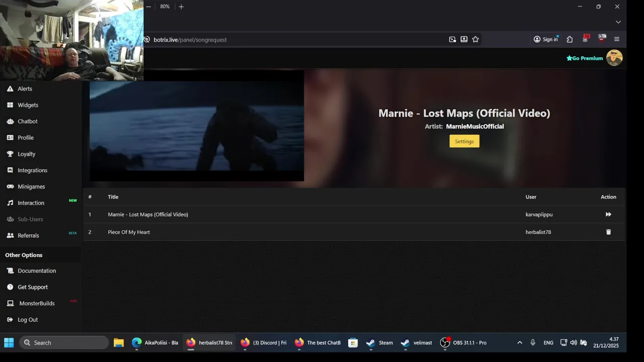Open File Explorer from taskbar
644x362 pixels.
point(119,343)
